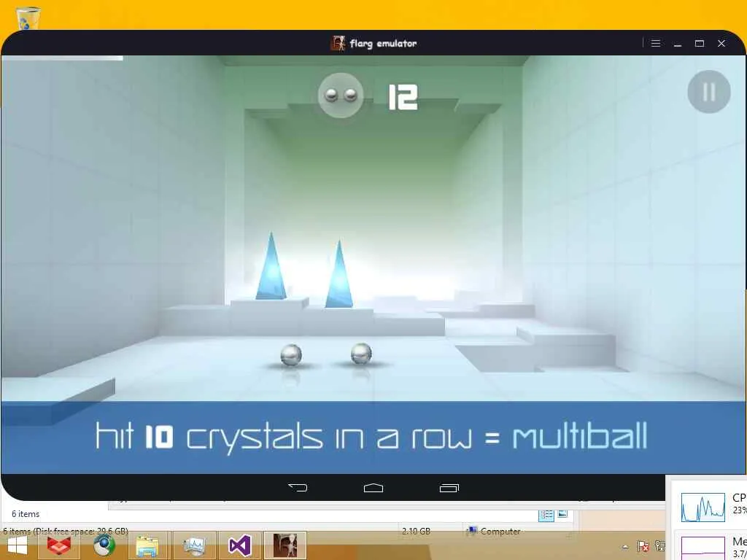Select the flarg emulator taskbar button

(x=285, y=545)
